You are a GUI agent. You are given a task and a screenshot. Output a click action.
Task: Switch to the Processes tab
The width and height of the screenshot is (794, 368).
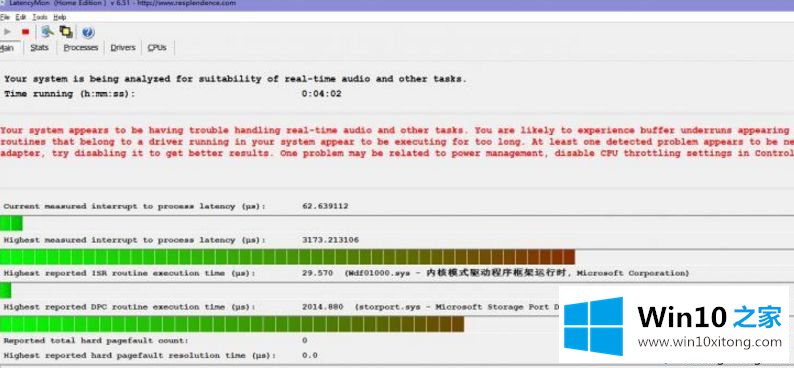81,48
